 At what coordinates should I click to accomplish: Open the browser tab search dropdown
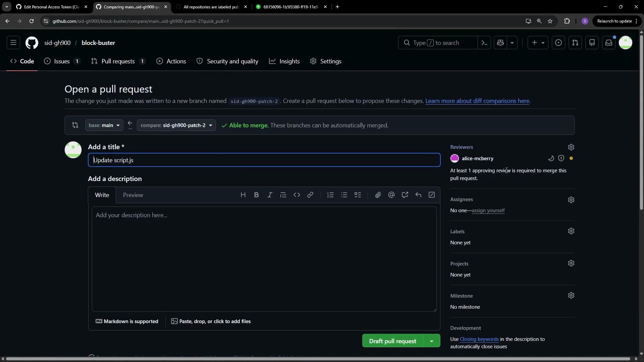(6, 7)
